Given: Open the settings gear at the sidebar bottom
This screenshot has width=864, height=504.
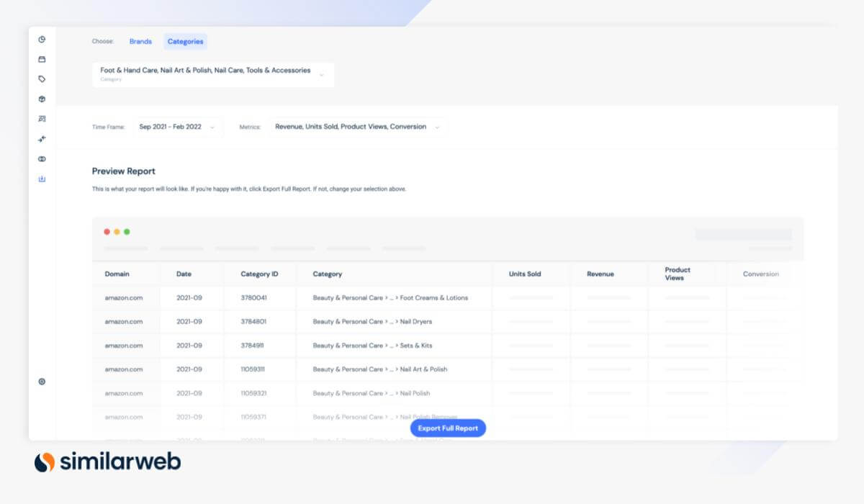Looking at the screenshot, I should pos(41,383).
